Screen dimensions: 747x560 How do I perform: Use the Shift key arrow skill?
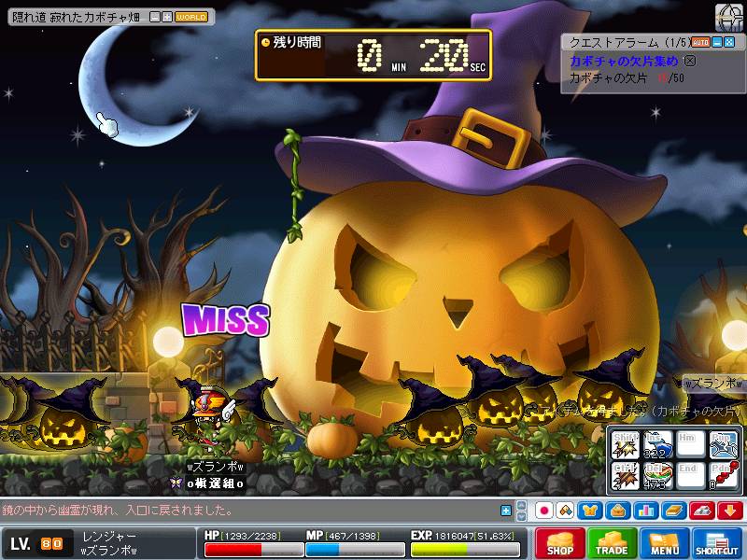click(x=625, y=445)
